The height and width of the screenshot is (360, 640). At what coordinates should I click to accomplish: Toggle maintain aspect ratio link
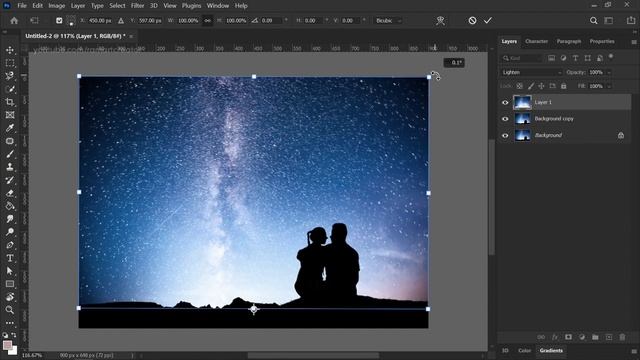[x=207, y=20]
